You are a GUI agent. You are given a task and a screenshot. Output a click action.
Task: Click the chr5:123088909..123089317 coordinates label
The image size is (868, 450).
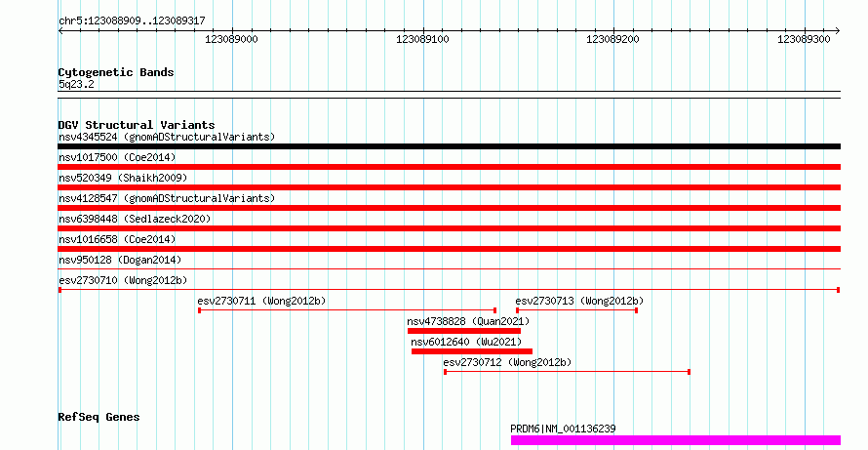132,21
